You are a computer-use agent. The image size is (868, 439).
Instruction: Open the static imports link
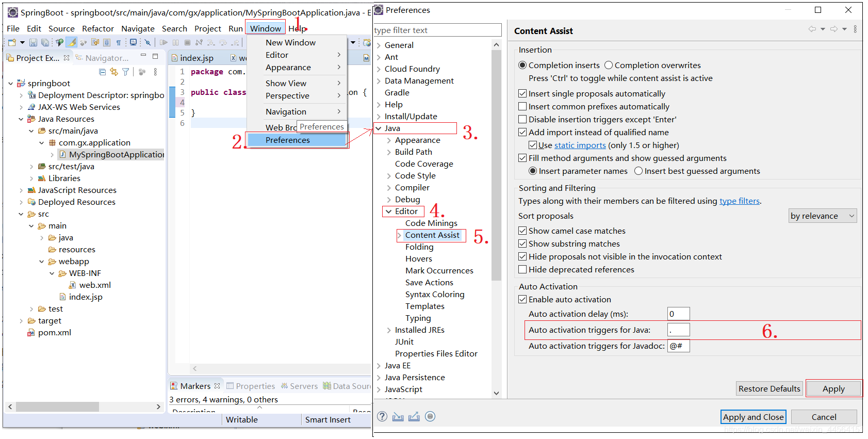580,145
